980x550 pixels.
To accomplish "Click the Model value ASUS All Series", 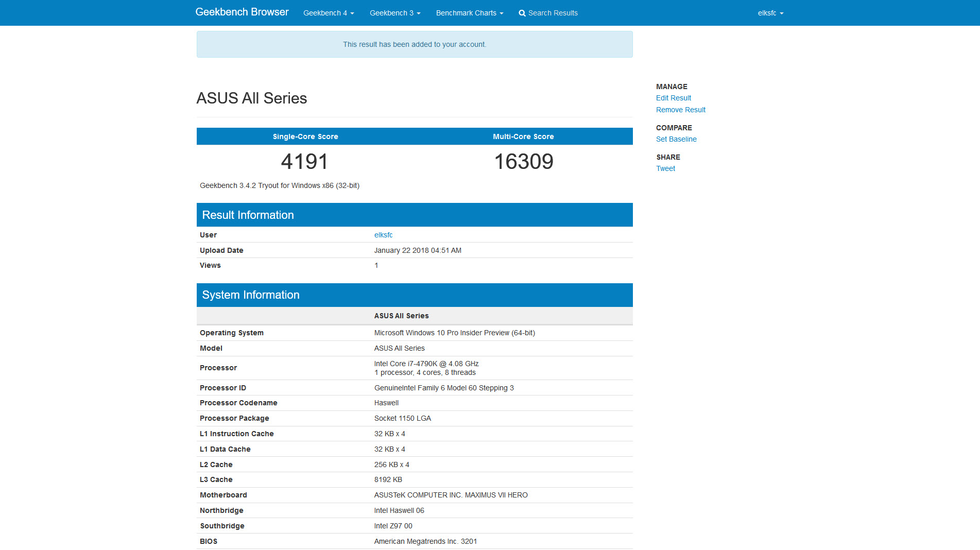I will click(400, 348).
